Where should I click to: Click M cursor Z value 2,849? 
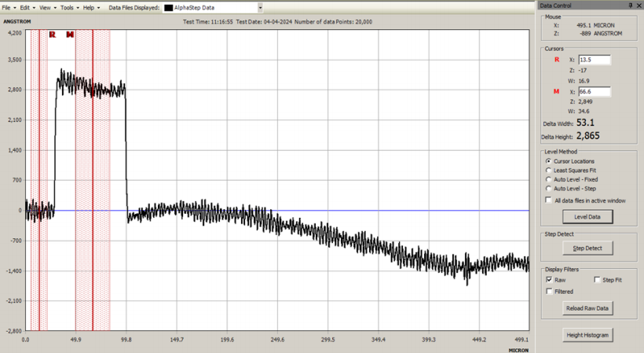586,101
